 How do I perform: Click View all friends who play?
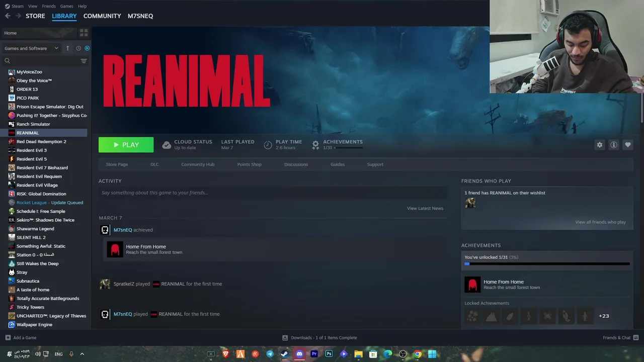(600, 222)
